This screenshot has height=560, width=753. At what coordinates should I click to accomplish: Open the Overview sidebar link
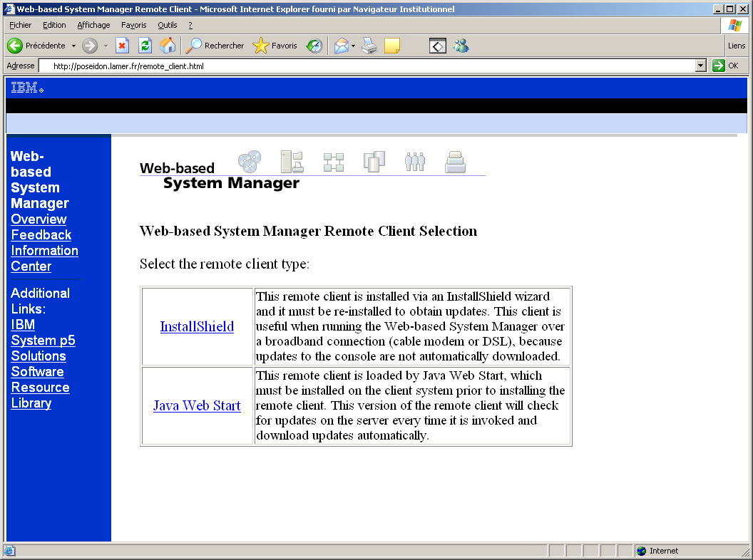click(39, 219)
